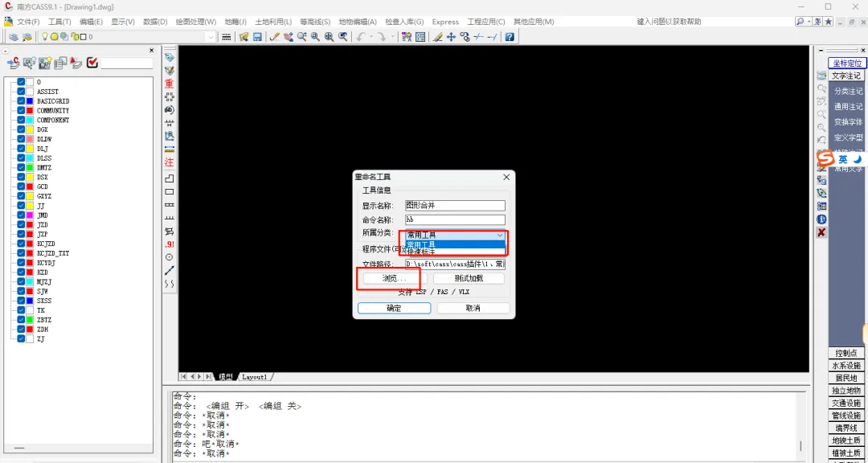Toggle the GCD layer checkbox
This screenshot has height=463, width=868.
pos(21,186)
